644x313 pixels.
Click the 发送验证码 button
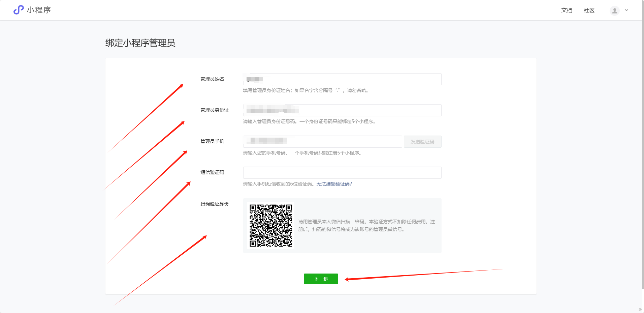pos(422,142)
